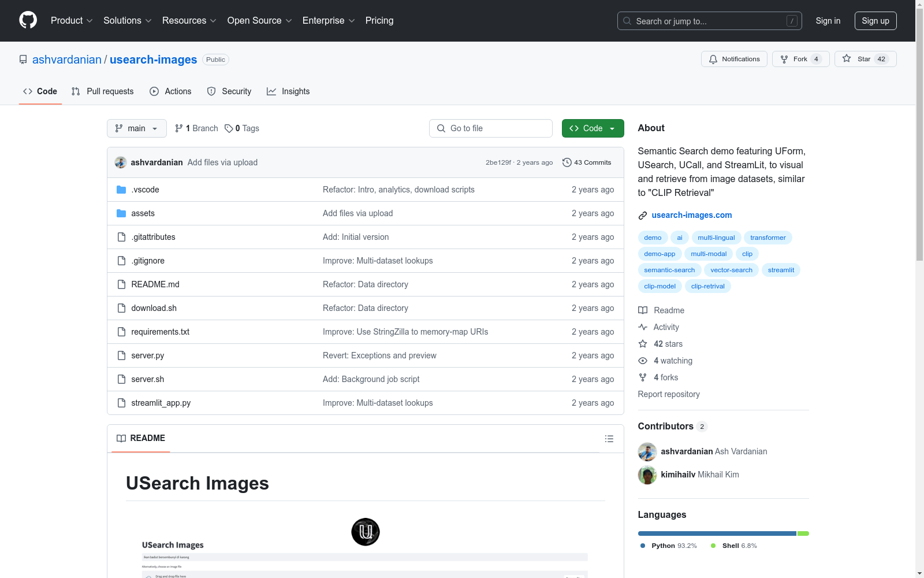924x578 pixels.
Task: Click the file icon for server.py
Action: click(x=121, y=355)
